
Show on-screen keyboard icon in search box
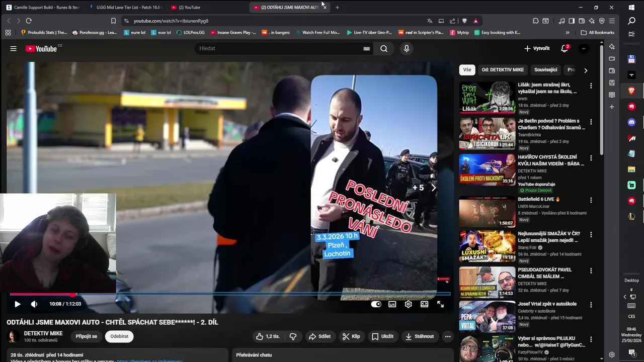click(367, 49)
